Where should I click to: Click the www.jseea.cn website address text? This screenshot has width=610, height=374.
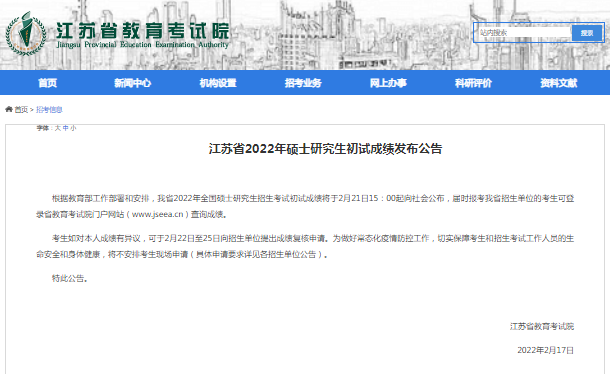pyautogui.click(x=158, y=214)
